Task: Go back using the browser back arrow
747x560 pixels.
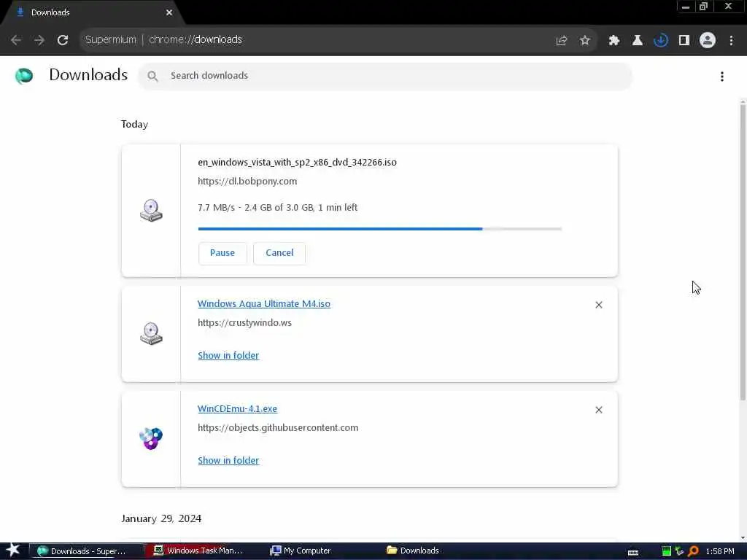Action: click(x=16, y=40)
